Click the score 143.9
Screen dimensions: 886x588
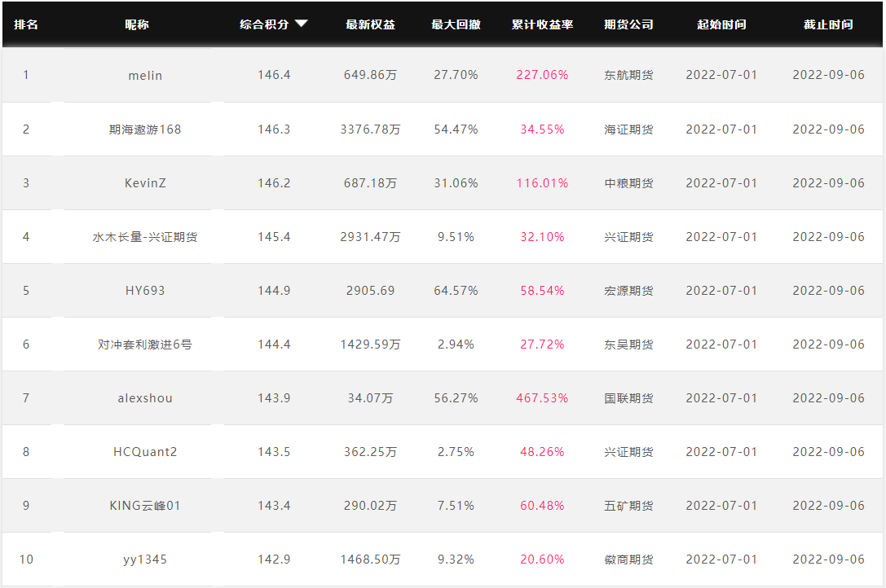click(274, 397)
